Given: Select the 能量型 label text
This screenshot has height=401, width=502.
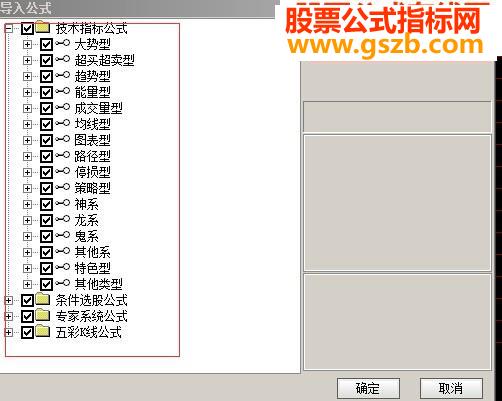Looking at the screenshot, I should (x=92, y=93).
